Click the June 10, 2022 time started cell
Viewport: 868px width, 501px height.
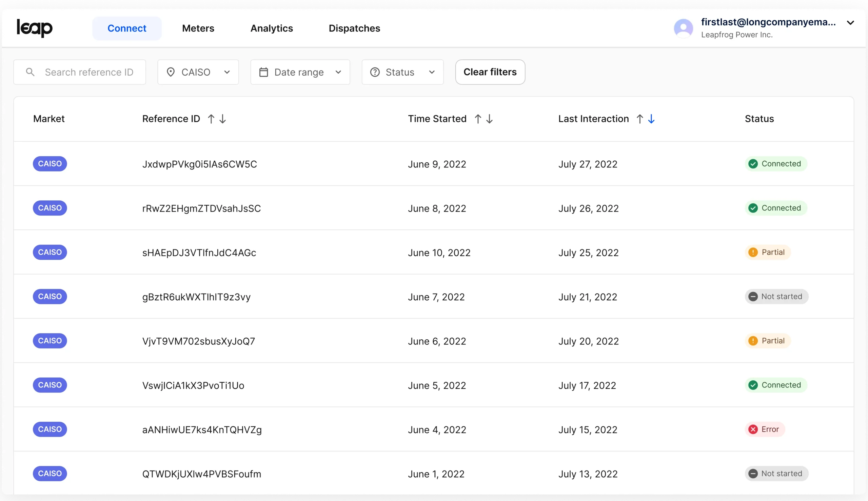click(439, 253)
